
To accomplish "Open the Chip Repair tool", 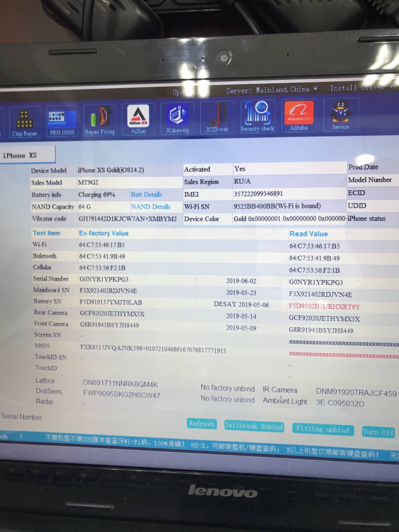I will pos(25,123).
